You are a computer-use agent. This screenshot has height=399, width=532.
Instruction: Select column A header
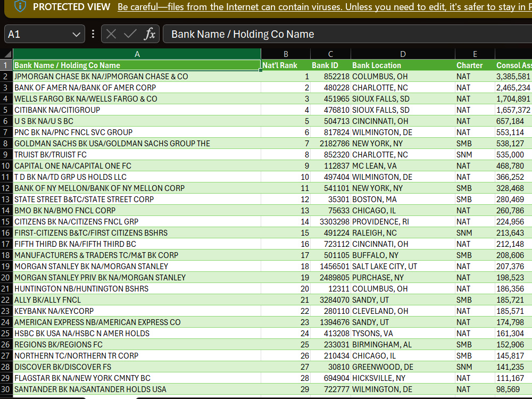point(137,54)
